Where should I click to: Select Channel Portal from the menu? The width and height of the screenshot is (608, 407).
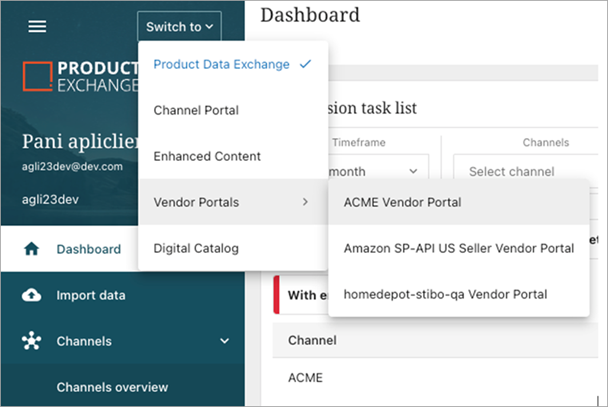[x=196, y=110]
